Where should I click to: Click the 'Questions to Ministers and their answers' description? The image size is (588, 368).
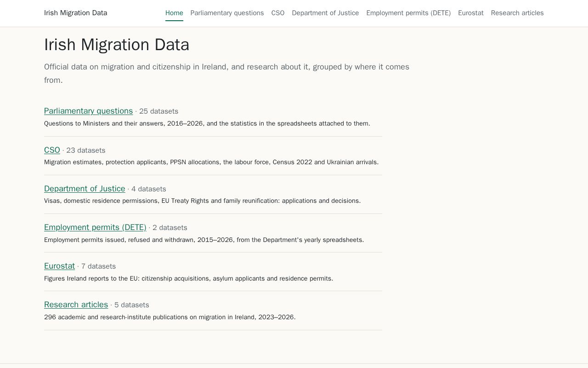207,123
